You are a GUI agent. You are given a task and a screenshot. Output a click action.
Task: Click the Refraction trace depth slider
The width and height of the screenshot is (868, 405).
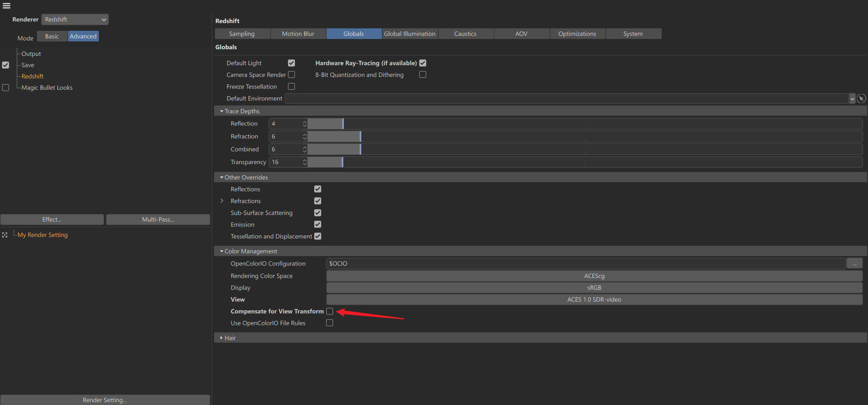click(x=585, y=136)
